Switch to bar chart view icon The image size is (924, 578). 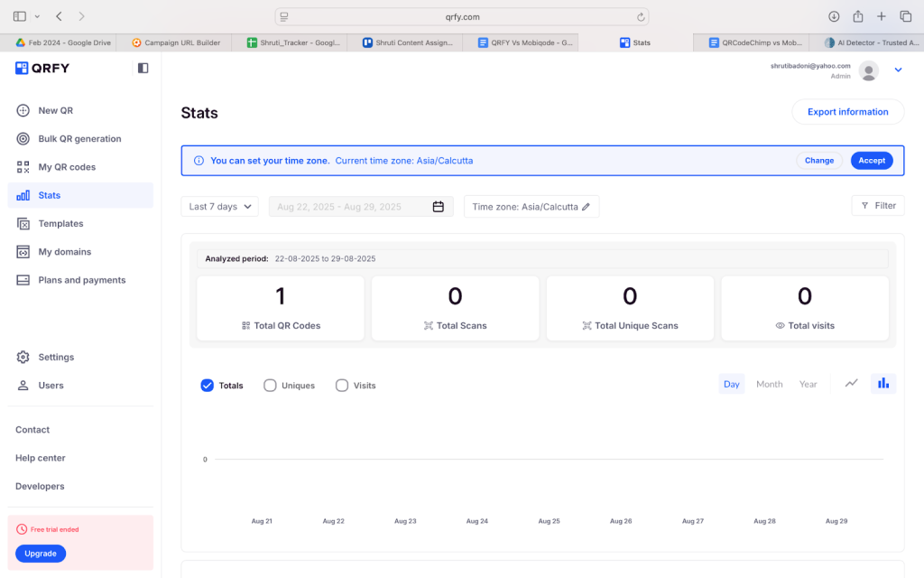point(882,384)
